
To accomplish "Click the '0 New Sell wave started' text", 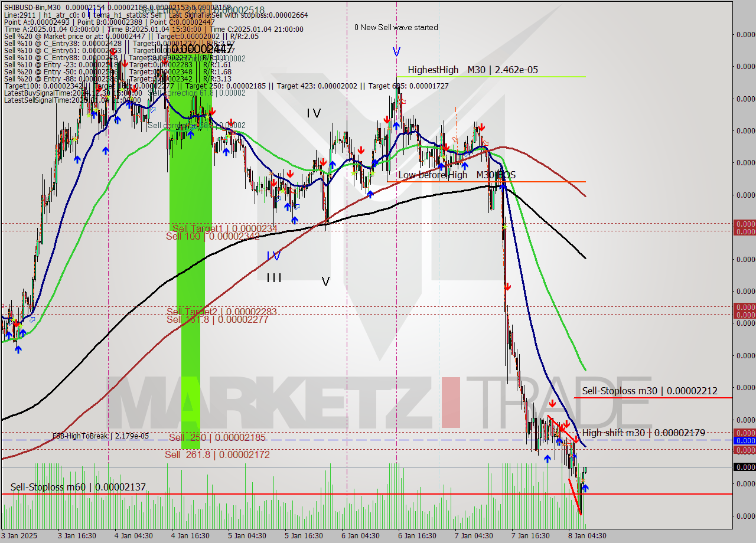I will 396,27.
